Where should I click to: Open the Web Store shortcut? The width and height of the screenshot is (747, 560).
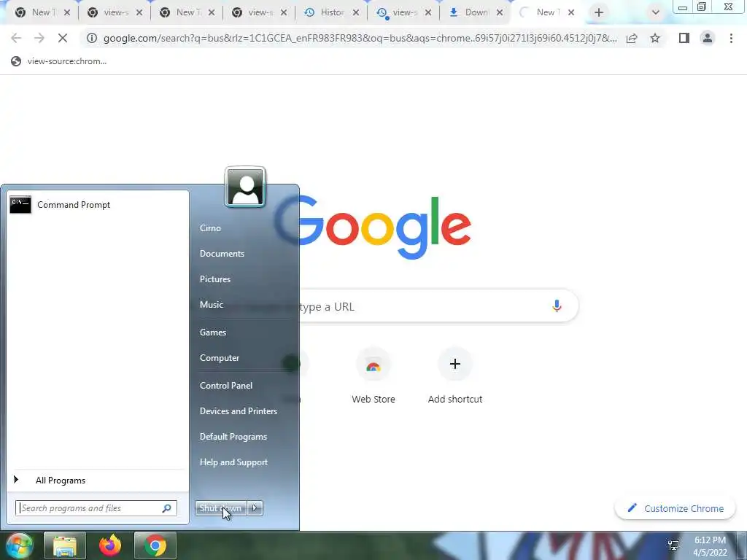[x=373, y=376]
